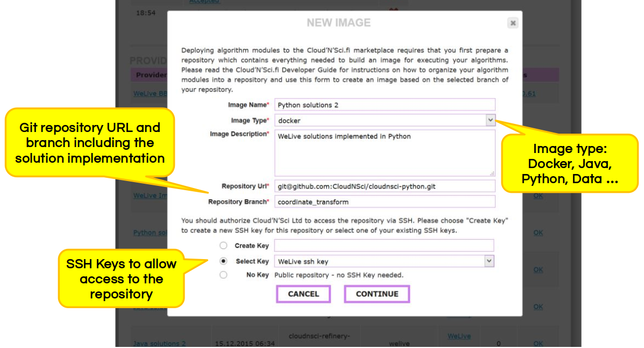Click the 'welive' cell in background table
This screenshot has height=348, width=644.
pyautogui.click(x=399, y=344)
